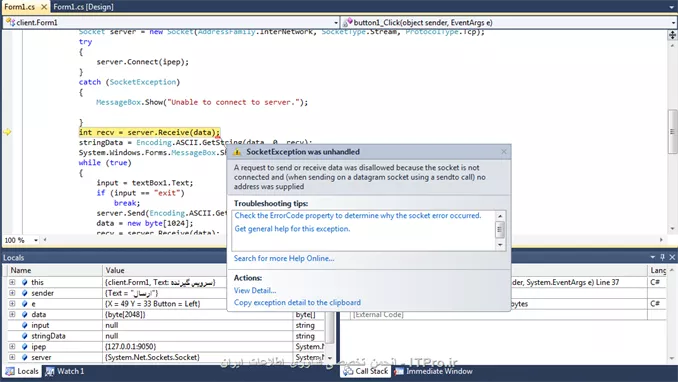Viewport: 678px width, 382px height.
Task: Click editor horizontal scroll right arrow
Action: tap(661, 240)
